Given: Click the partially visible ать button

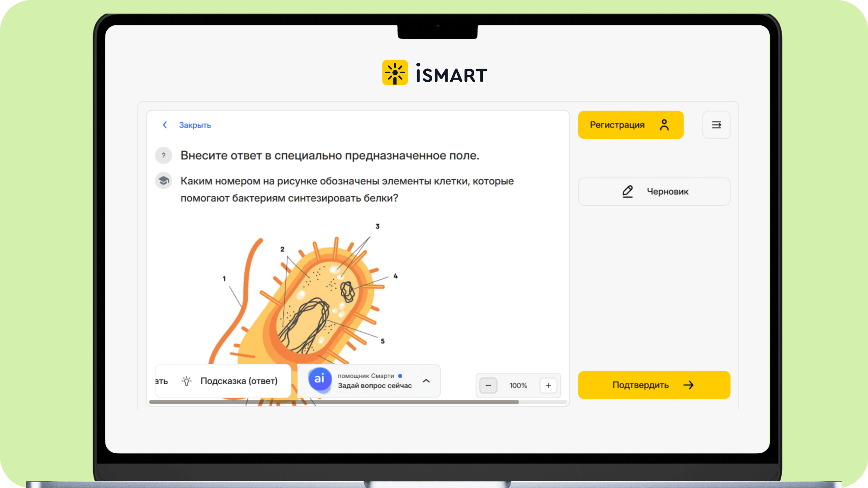Looking at the screenshot, I should [162, 381].
